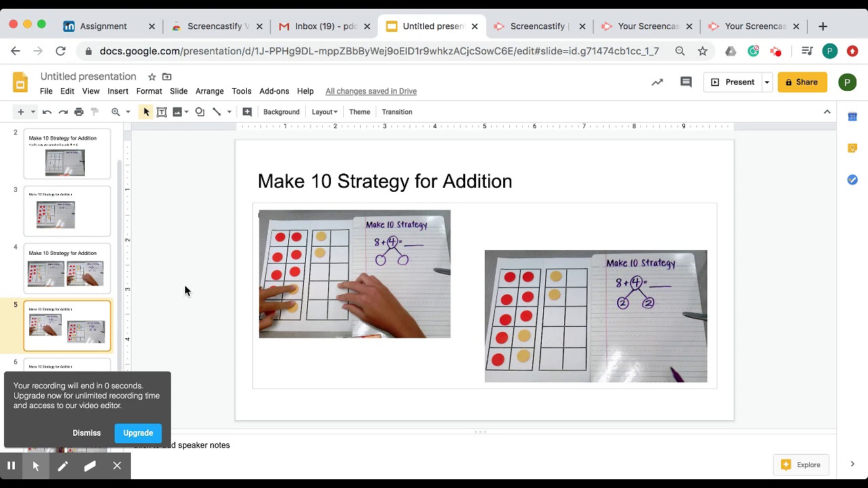Open the line type dropdown arrow
This screenshot has height=488, width=868.
(x=229, y=112)
